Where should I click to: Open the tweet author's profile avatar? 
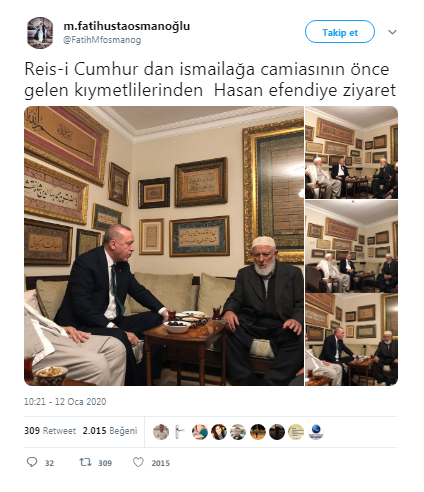40,33
